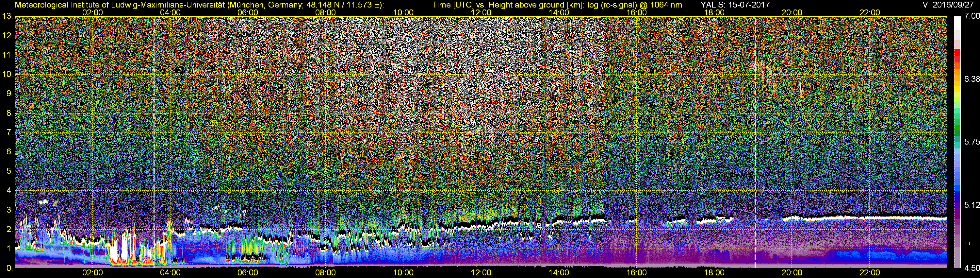Click the 5.75 color scale value

[972, 142]
